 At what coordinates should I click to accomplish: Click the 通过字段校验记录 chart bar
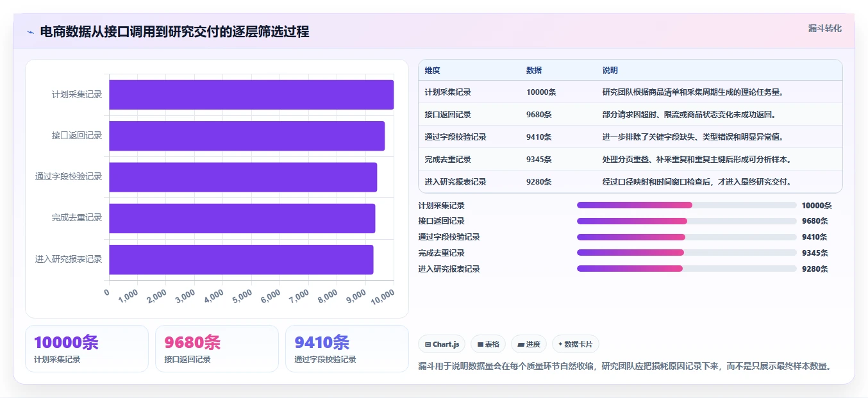[x=243, y=177]
